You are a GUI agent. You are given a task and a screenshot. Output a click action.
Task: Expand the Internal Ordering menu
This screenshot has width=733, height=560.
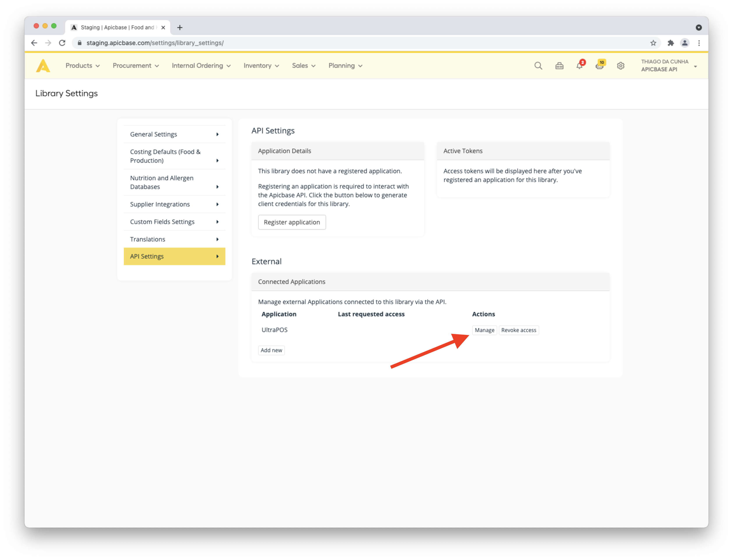(x=201, y=66)
